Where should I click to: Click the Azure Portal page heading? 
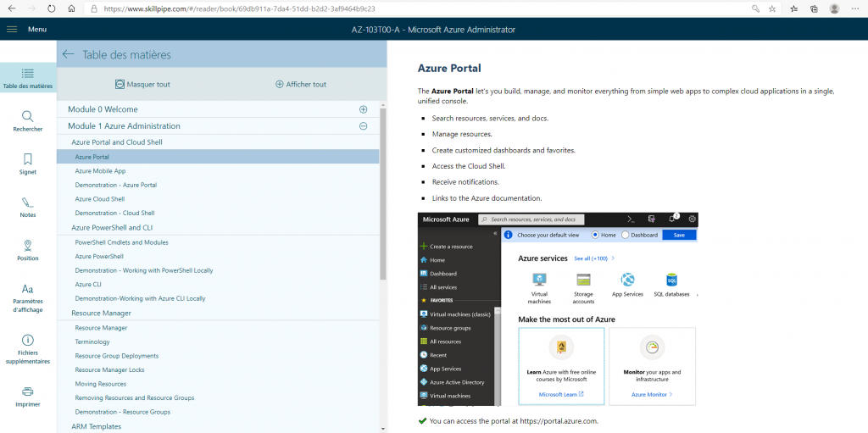[449, 68]
